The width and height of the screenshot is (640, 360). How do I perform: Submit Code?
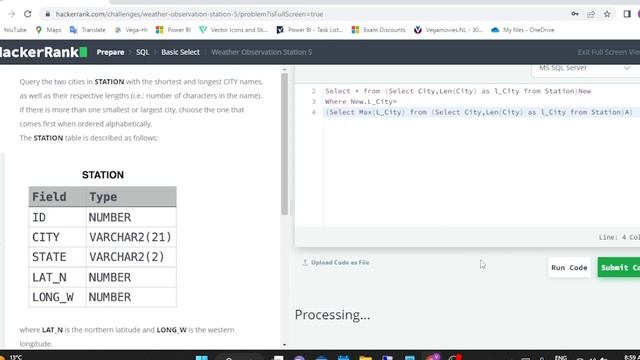619,268
